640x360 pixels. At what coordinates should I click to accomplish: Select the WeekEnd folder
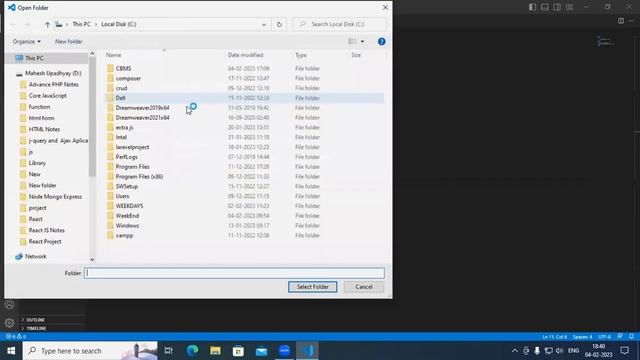127,216
